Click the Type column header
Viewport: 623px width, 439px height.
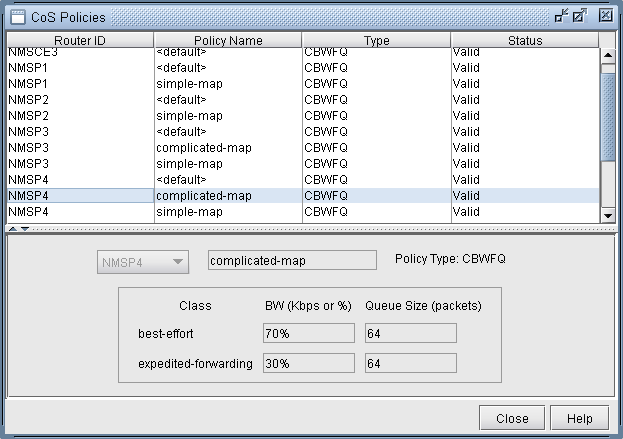[376, 41]
